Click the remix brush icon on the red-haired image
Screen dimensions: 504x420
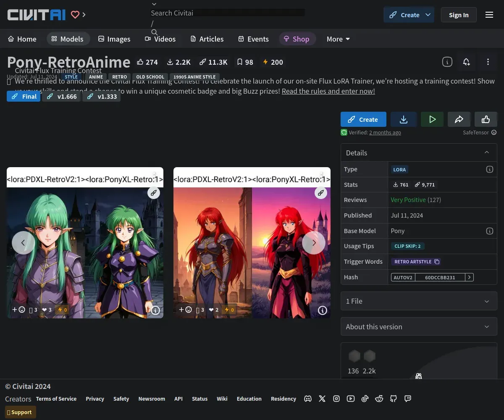point(321,193)
